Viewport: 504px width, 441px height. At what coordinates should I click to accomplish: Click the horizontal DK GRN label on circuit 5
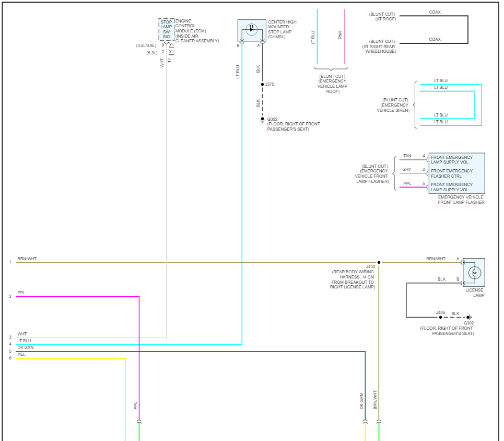(x=25, y=347)
